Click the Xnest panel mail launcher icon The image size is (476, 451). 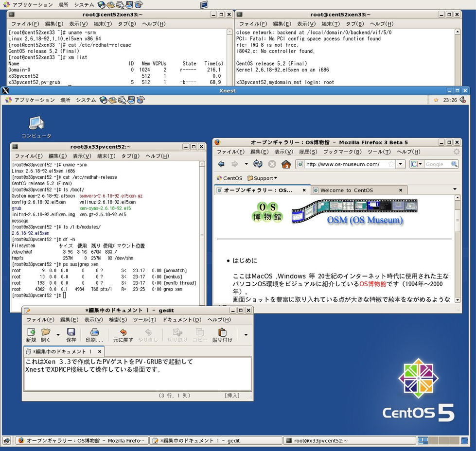click(113, 100)
